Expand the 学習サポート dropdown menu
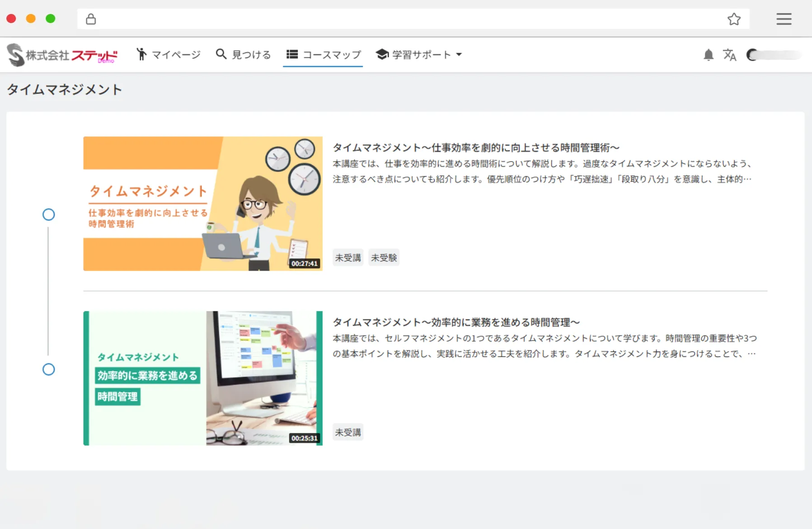Image resolution: width=812 pixels, height=529 pixels. tap(419, 55)
